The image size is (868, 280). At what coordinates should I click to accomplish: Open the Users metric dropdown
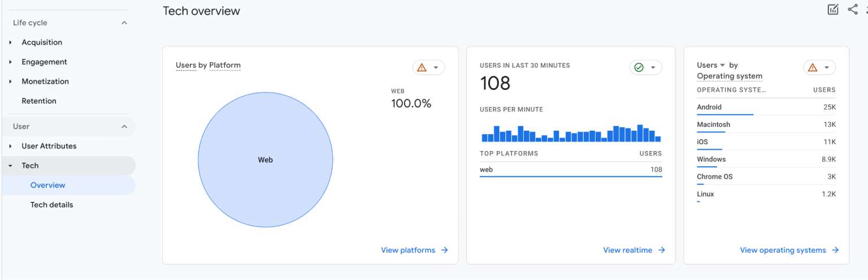(722, 66)
